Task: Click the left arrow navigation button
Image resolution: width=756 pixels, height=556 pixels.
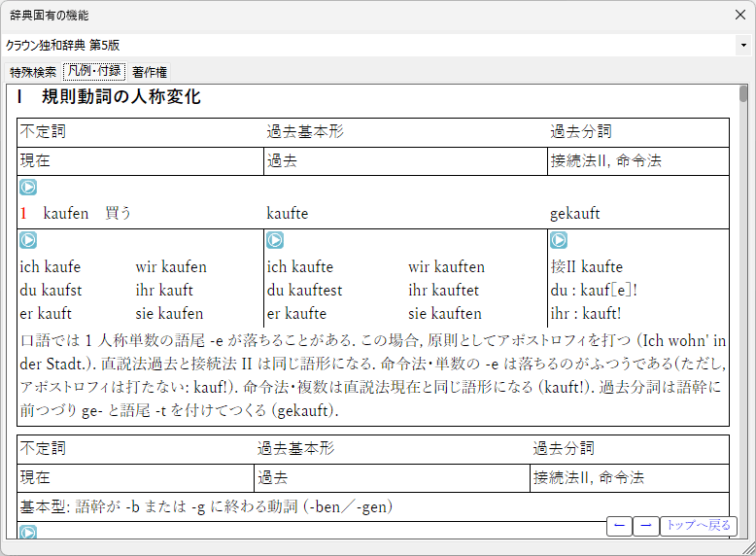Action: coord(618,526)
